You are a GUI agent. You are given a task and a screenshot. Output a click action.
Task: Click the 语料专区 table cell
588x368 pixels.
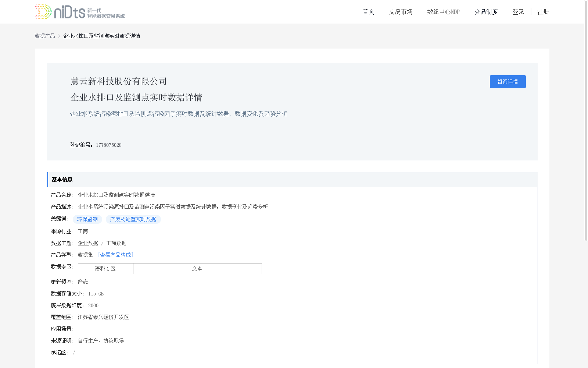coord(105,269)
